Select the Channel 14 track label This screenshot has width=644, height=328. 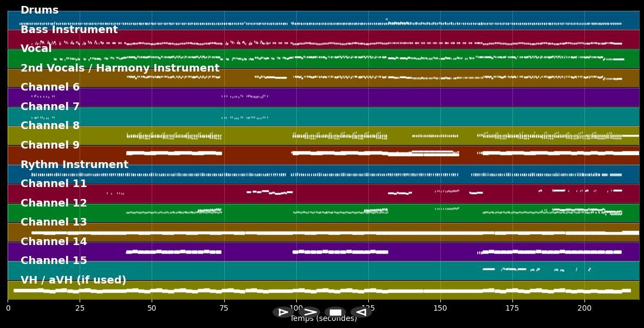click(x=54, y=242)
